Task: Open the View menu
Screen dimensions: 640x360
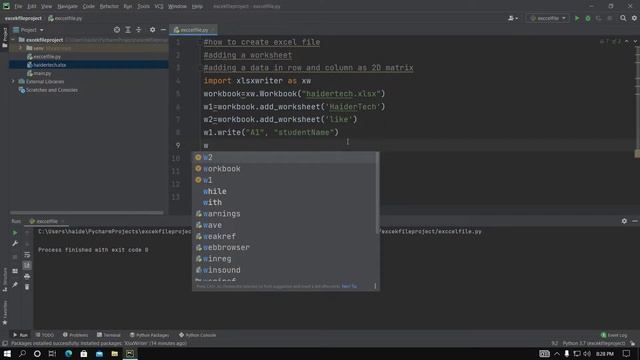Action: click(47, 7)
